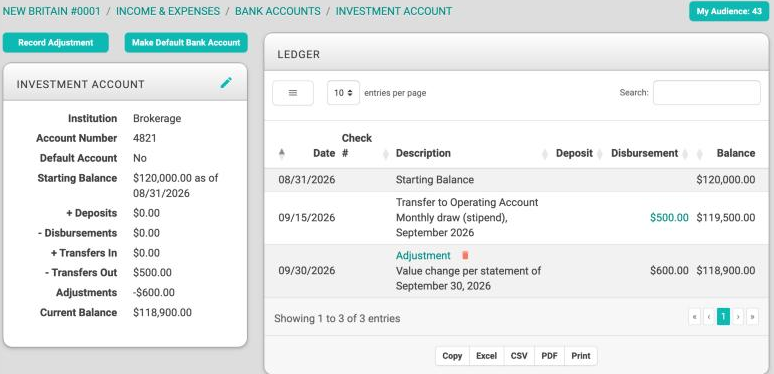Delete the Adjustment entry with trash icon
The height and width of the screenshot is (374, 774).
(x=464, y=256)
